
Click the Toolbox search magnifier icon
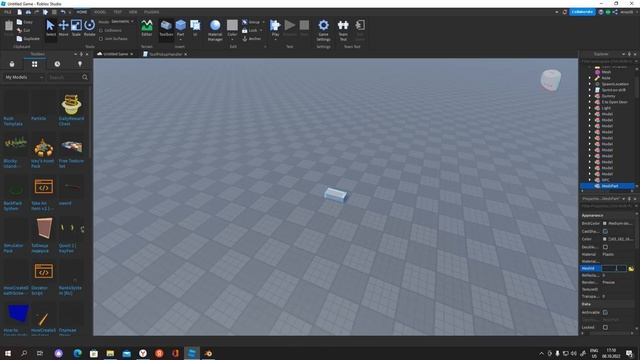85,77
